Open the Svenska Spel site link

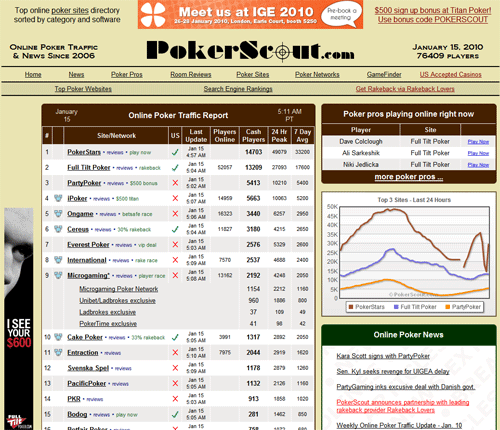click(x=88, y=368)
